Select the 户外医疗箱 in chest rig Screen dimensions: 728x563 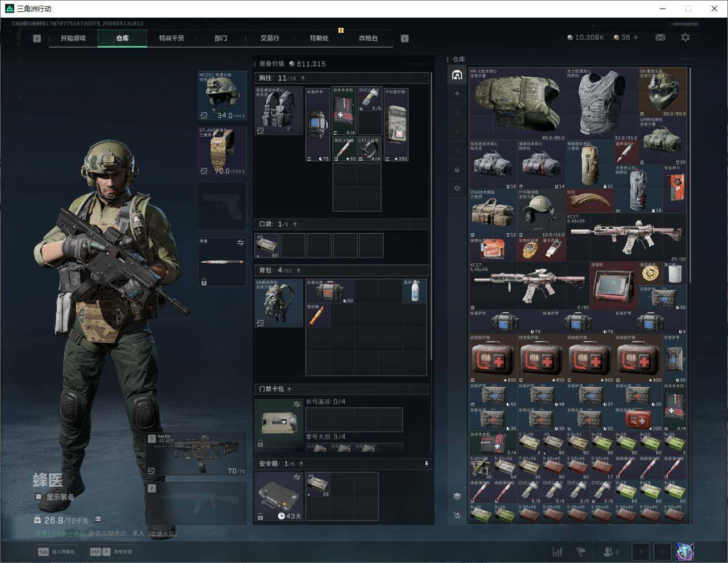point(396,125)
